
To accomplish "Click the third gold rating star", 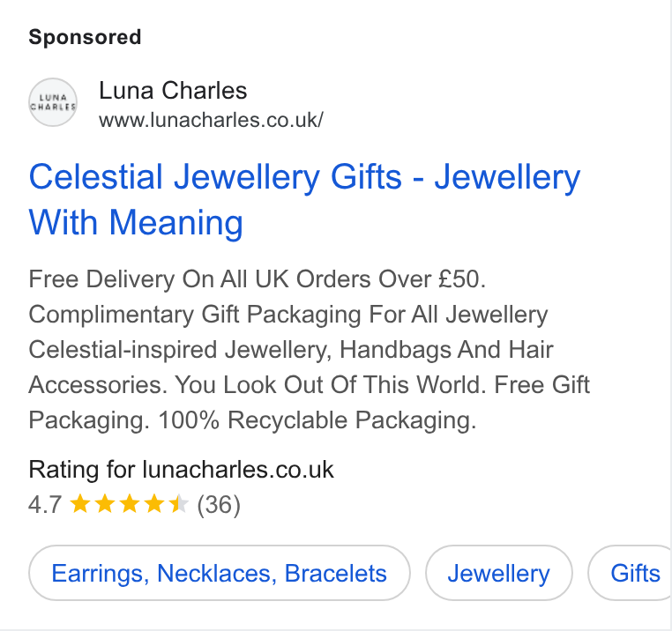I will coord(130,503).
